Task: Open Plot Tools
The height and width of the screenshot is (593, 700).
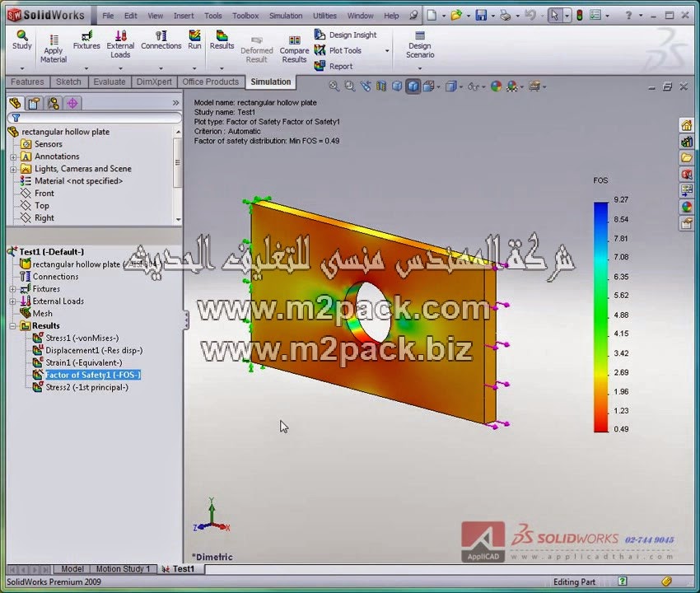Action: click(338, 50)
